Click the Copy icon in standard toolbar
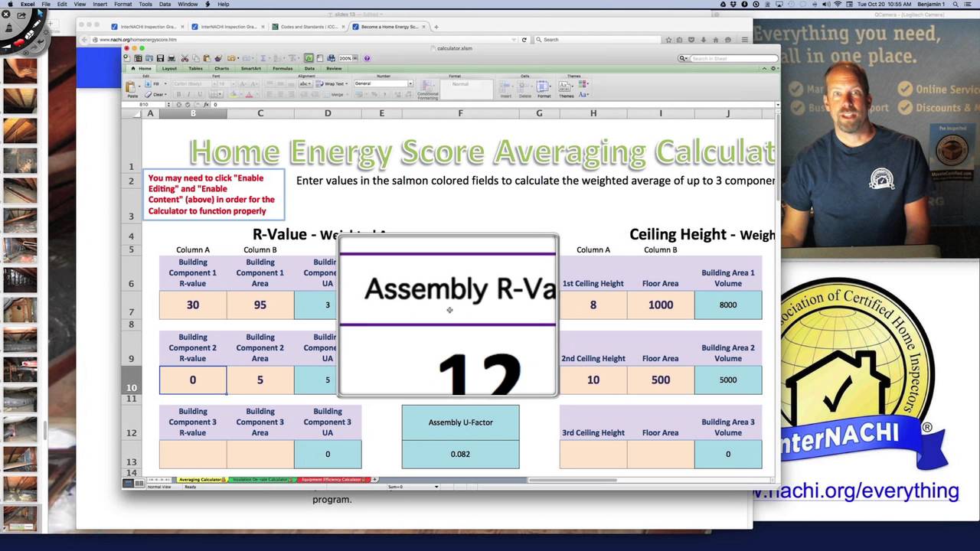 coord(196,58)
